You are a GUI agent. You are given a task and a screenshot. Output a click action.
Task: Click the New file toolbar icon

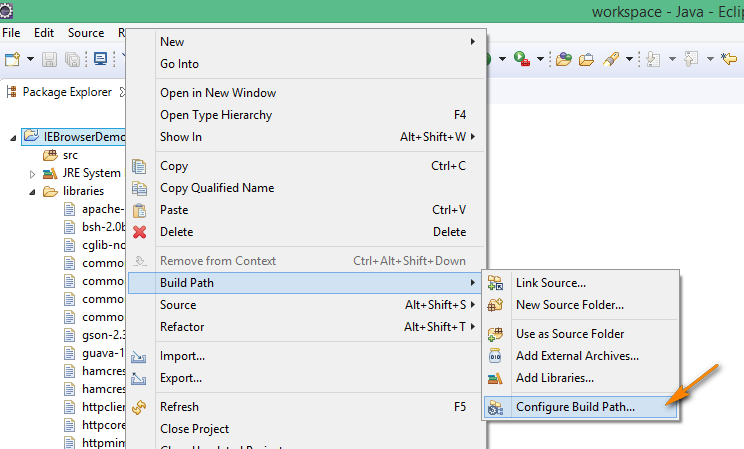[13, 59]
